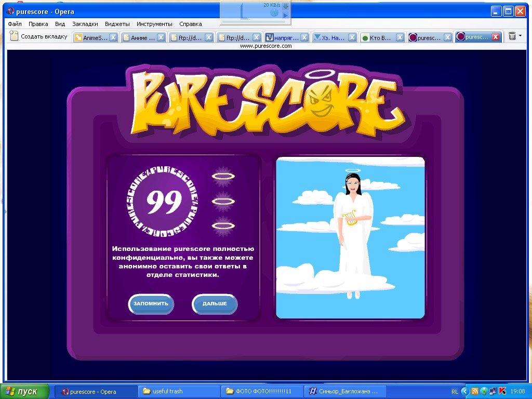Open the пуск Start button

24,391
